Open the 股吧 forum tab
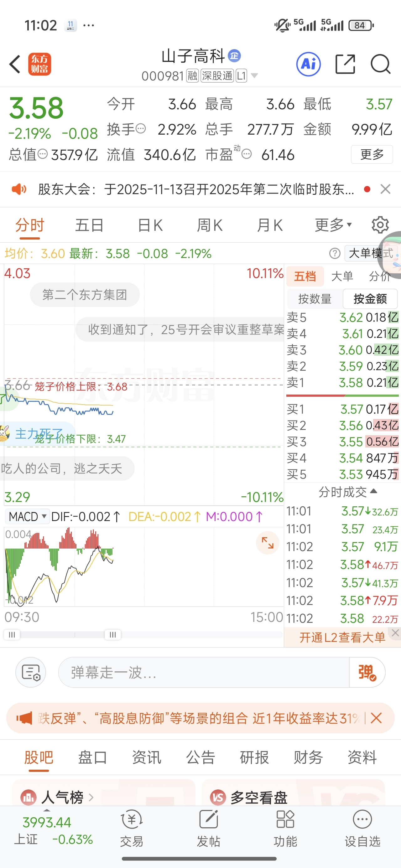 (39, 757)
